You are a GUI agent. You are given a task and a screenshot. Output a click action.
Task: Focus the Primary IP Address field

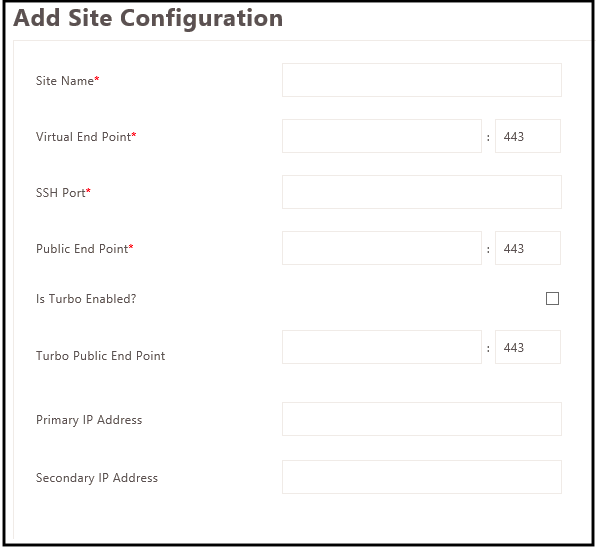pyautogui.click(x=422, y=419)
